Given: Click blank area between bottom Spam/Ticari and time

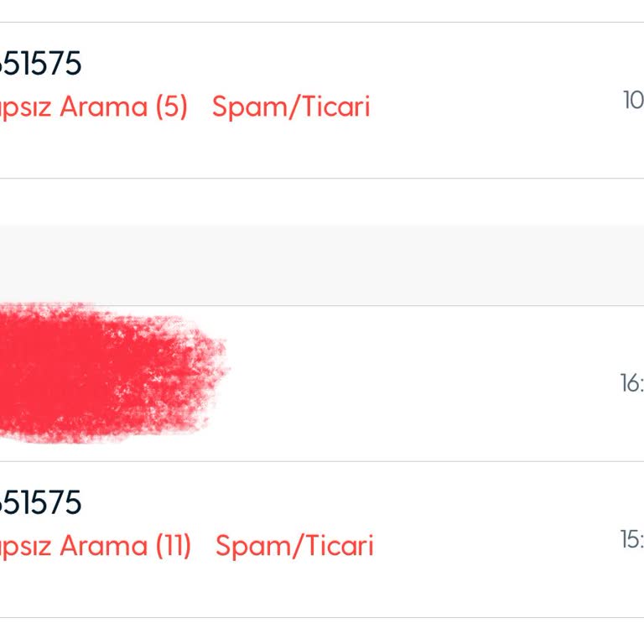Looking at the screenshot, I should click(495, 546).
